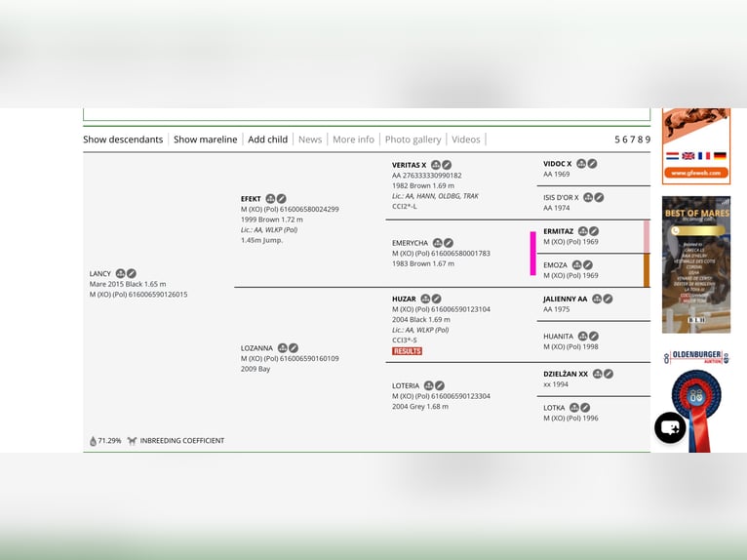Select 9 generations in the pedigree depth selector
Image resolution: width=747 pixels, height=560 pixels.
click(x=646, y=140)
